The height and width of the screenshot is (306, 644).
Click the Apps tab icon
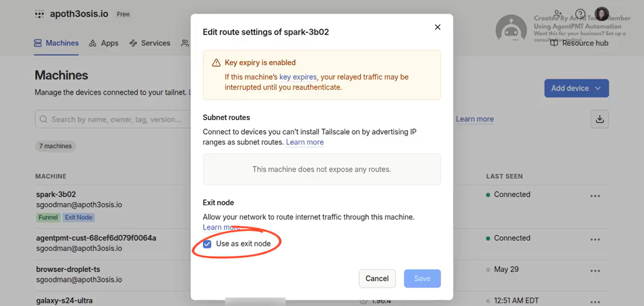tap(93, 43)
